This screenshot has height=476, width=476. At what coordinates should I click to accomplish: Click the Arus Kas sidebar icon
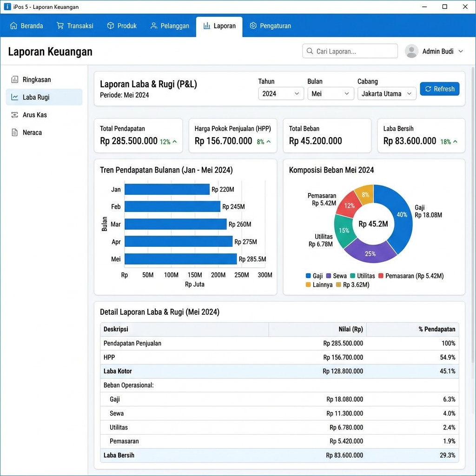(15, 115)
